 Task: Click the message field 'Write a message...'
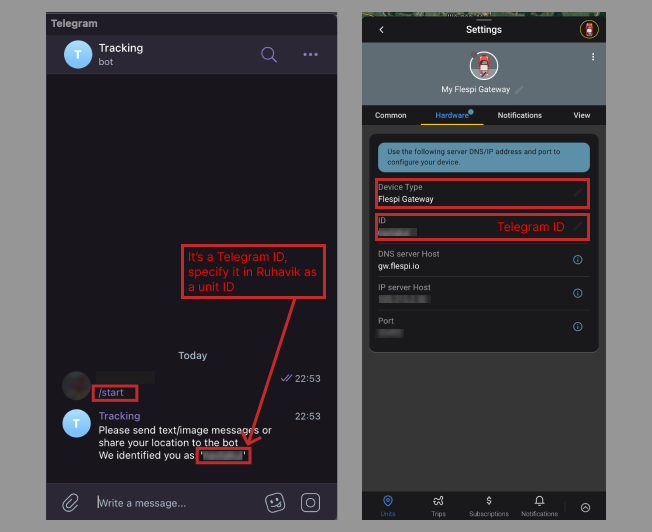(142, 503)
